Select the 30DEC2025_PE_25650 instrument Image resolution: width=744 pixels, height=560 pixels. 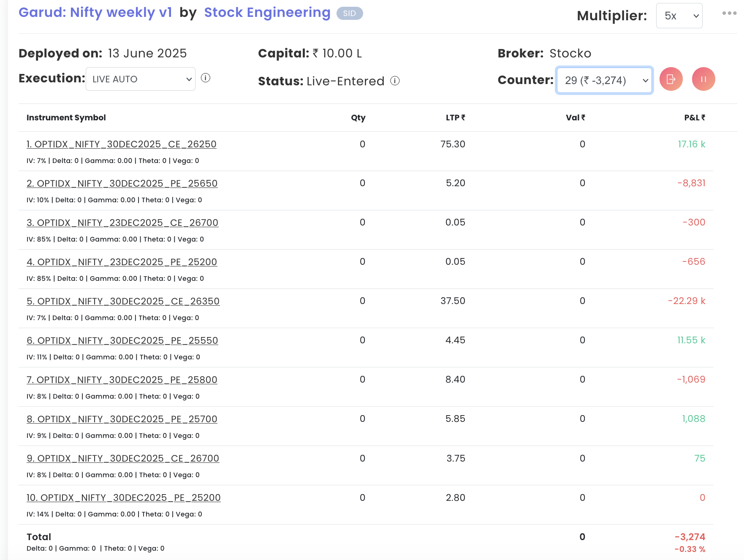(122, 184)
